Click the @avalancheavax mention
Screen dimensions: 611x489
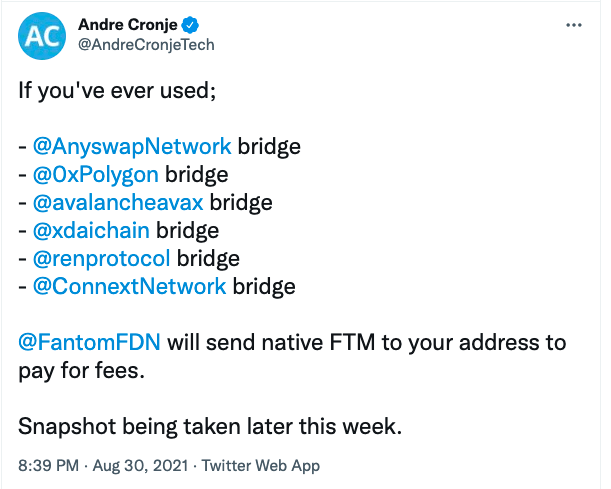118,202
